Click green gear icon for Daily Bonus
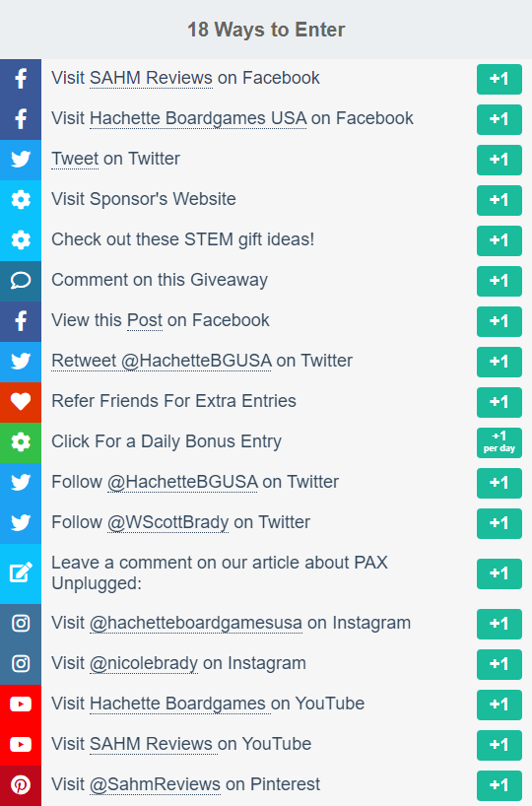The image size is (532, 806). pos(21,442)
